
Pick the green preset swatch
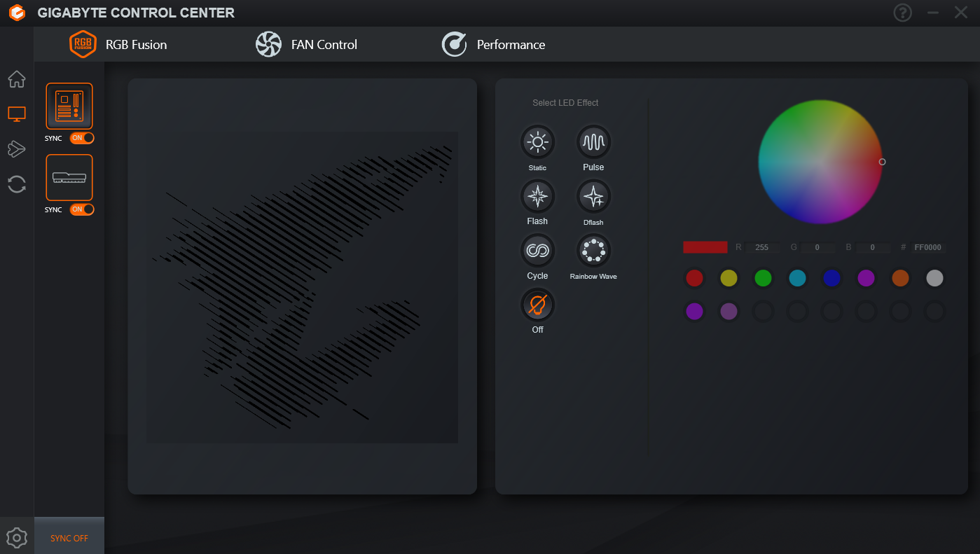(x=763, y=278)
